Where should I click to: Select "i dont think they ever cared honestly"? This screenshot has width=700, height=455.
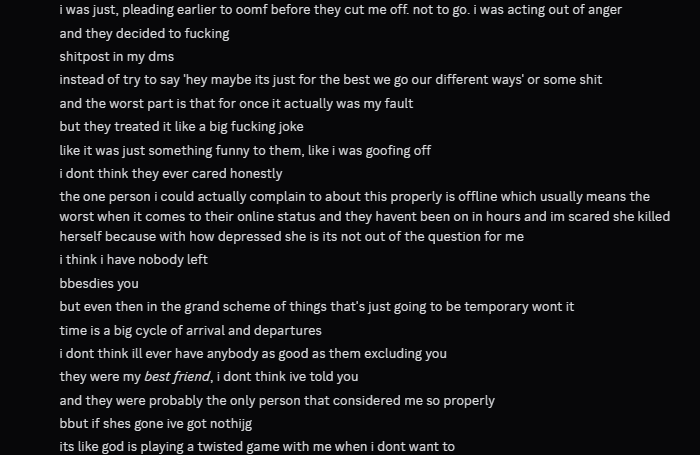(170, 173)
